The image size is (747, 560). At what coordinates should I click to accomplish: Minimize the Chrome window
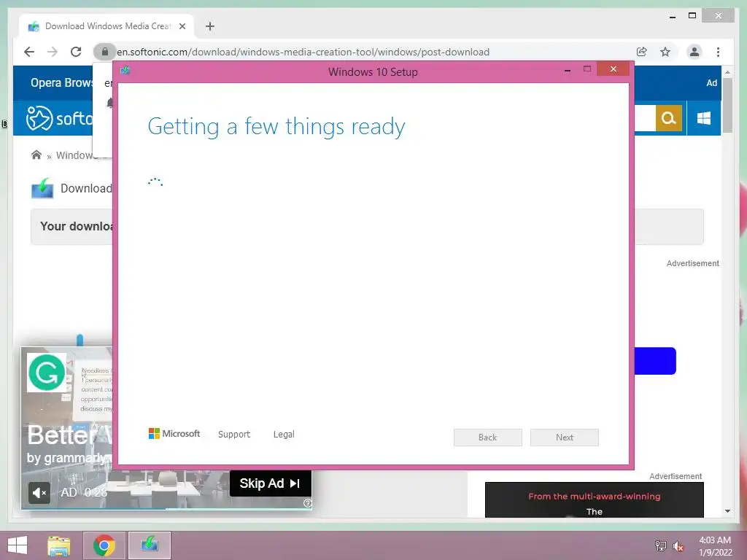coord(672,17)
